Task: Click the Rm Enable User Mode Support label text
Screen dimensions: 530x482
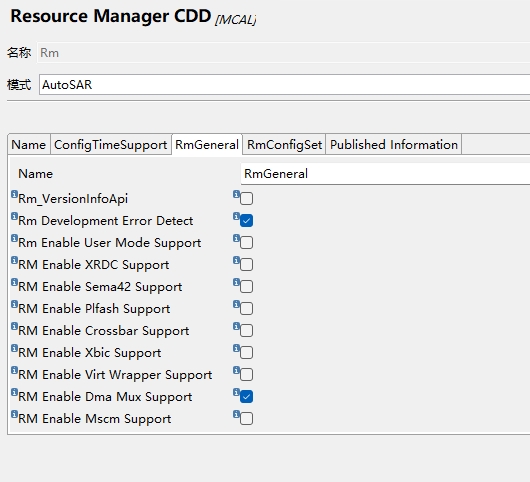Action: pos(110,243)
